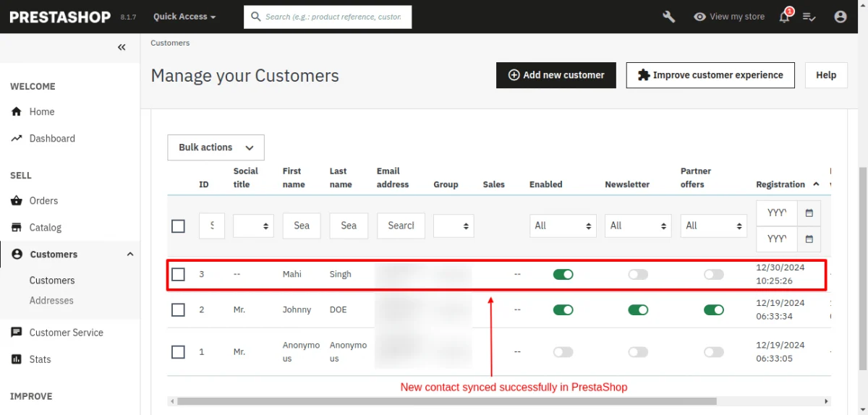This screenshot has width=868, height=415.
Task: Open the Newsletter filter dropdown
Action: click(x=638, y=226)
